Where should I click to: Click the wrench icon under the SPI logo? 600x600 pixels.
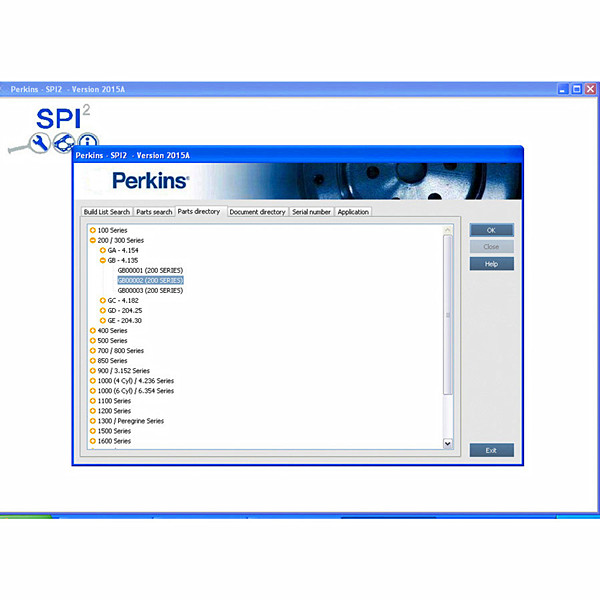(x=42, y=144)
